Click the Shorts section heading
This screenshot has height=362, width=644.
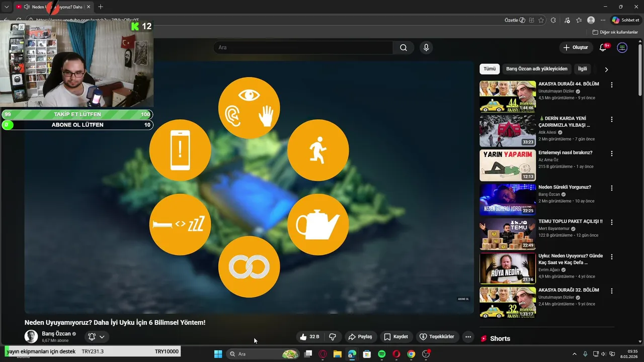pos(500,339)
